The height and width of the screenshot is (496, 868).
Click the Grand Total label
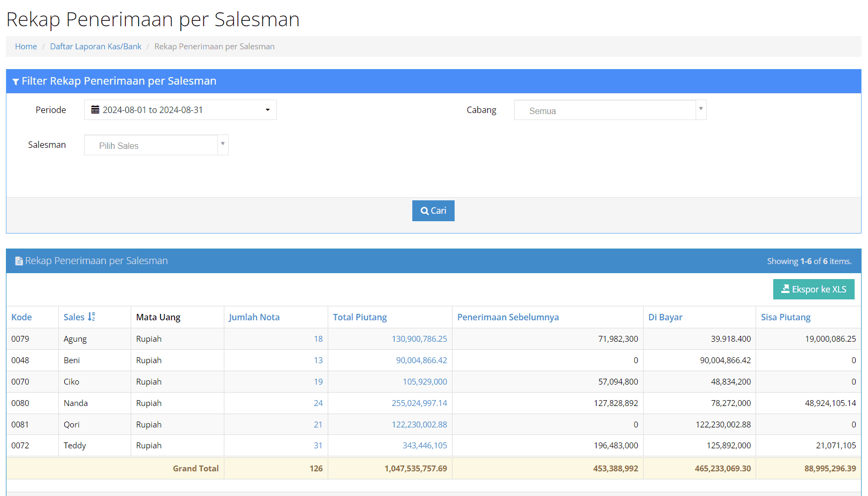pyautogui.click(x=195, y=469)
